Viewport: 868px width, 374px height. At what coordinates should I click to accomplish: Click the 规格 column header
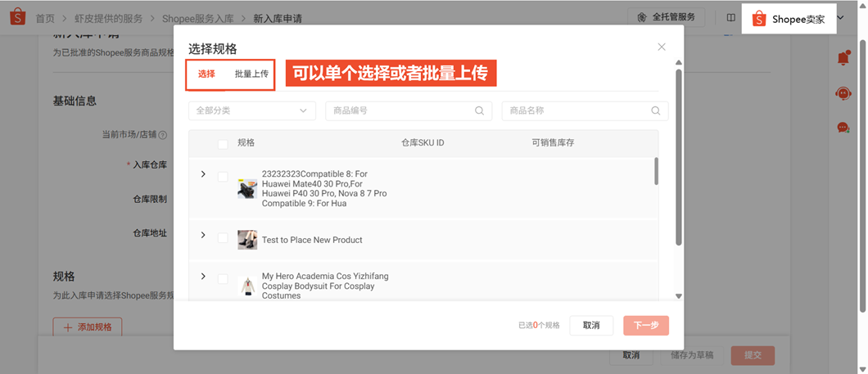(x=246, y=142)
